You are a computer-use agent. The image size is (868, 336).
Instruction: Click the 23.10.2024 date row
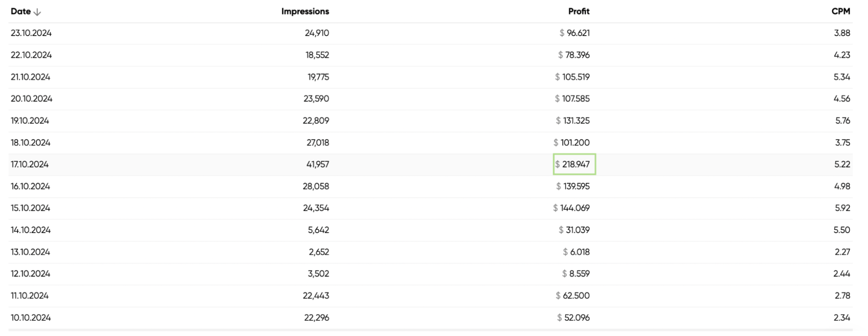click(x=31, y=33)
